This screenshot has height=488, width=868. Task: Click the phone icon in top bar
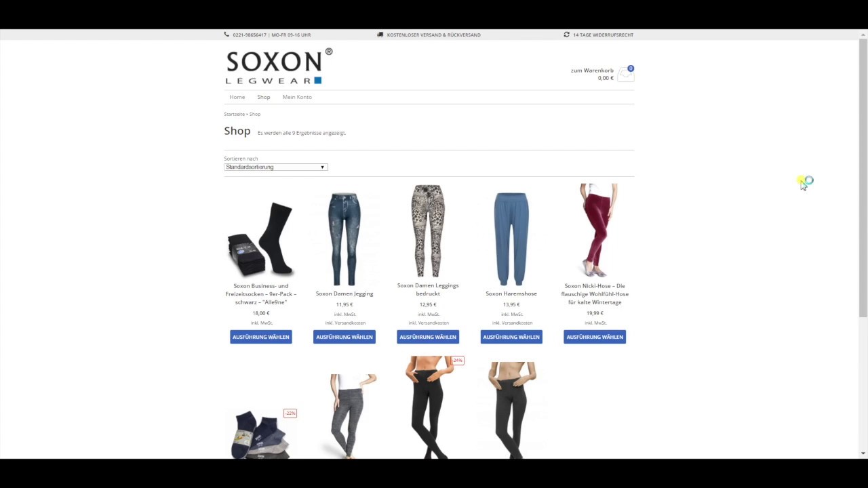point(226,35)
